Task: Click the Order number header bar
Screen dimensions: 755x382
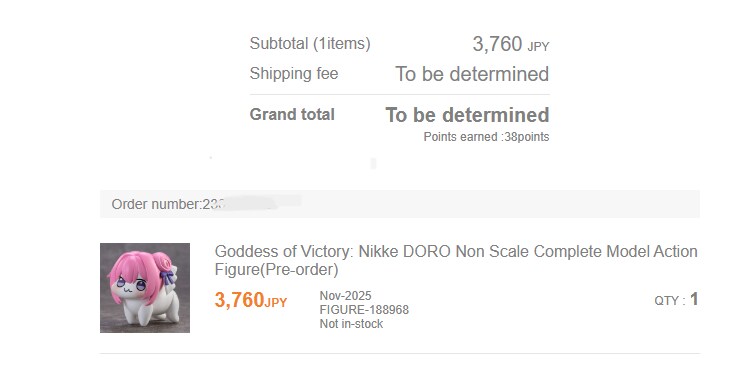Action: tap(400, 204)
